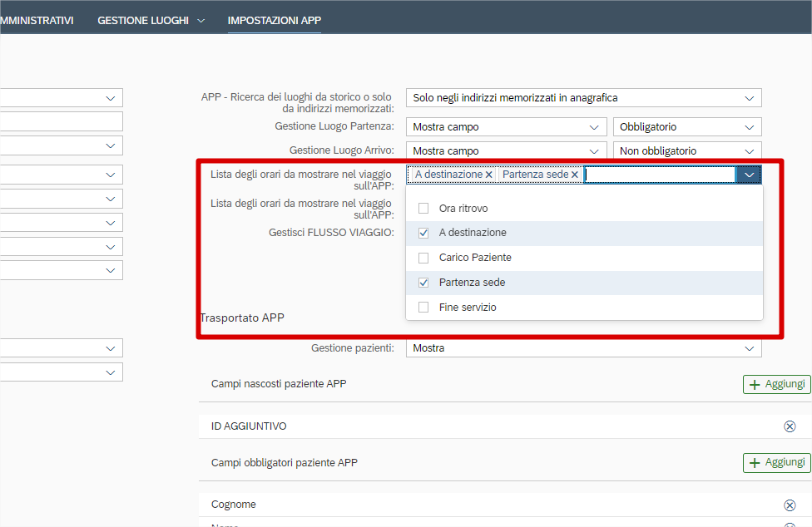Viewport: 812px width, 527px height.
Task: Expand the Gestione pazienti 'Mostra' dropdown
Action: (x=583, y=348)
